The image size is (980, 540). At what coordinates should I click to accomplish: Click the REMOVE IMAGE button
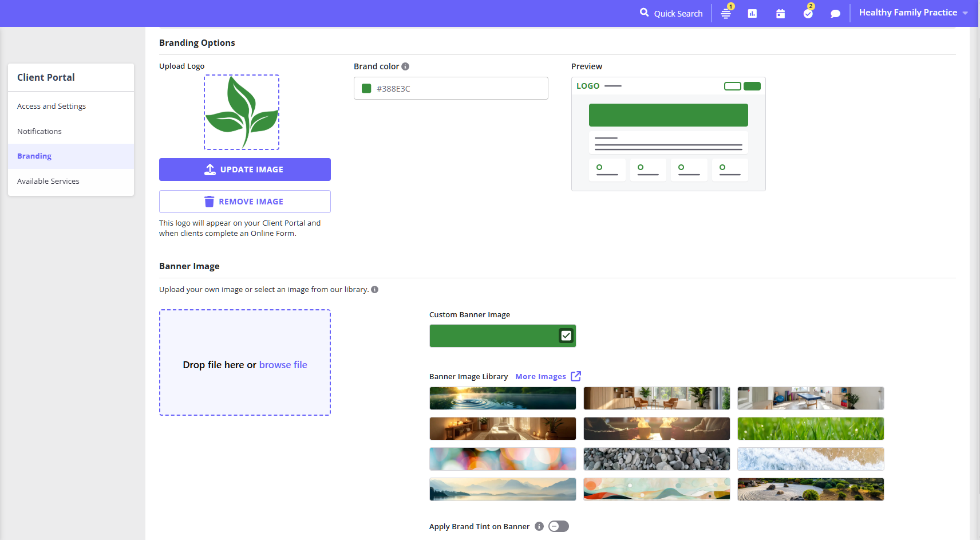pyautogui.click(x=244, y=202)
